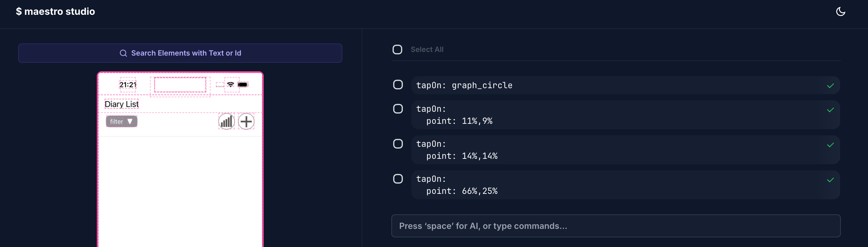Screen dimensions: 868x247
Task: Open the filter dropdown in device preview
Action: [121, 121]
